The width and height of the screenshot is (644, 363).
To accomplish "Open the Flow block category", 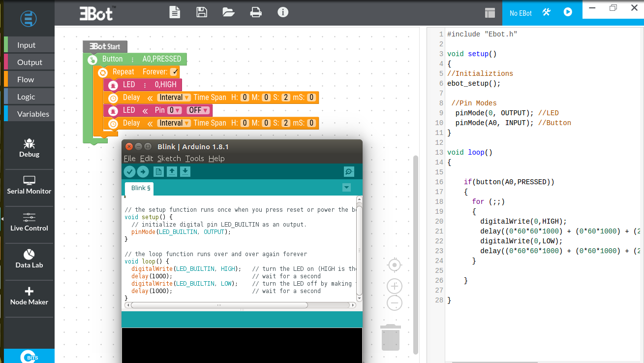I will [x=29, y=79].
